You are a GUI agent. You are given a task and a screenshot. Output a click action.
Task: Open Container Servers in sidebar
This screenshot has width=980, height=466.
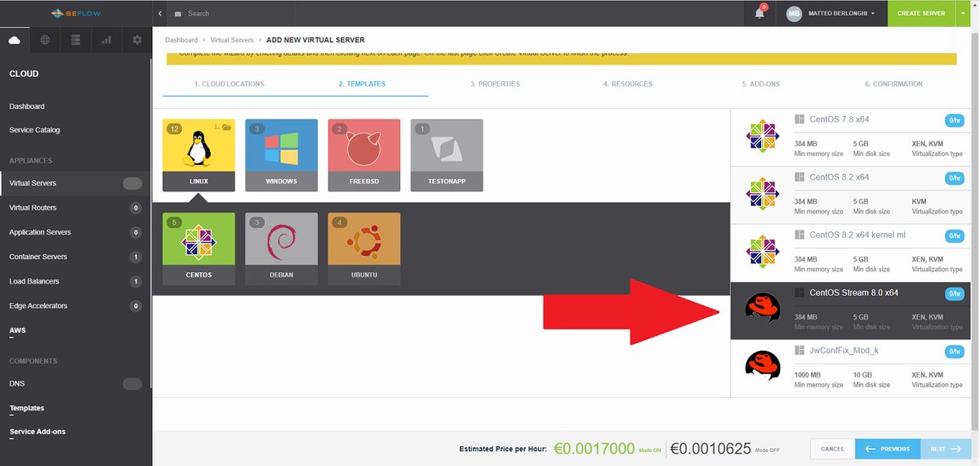pyautogui.click(x=38, y=257)
